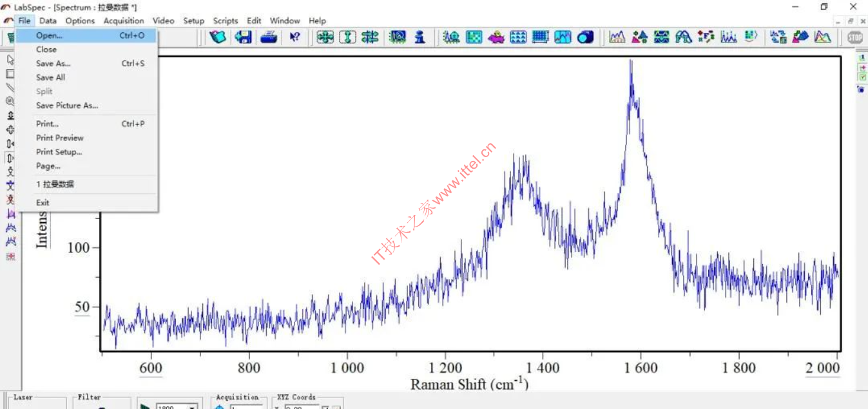Image resolution: width=868 pixels, height=409 pixels.
Task: Click the context help question-arrow icon
Action: pos(294,37)
